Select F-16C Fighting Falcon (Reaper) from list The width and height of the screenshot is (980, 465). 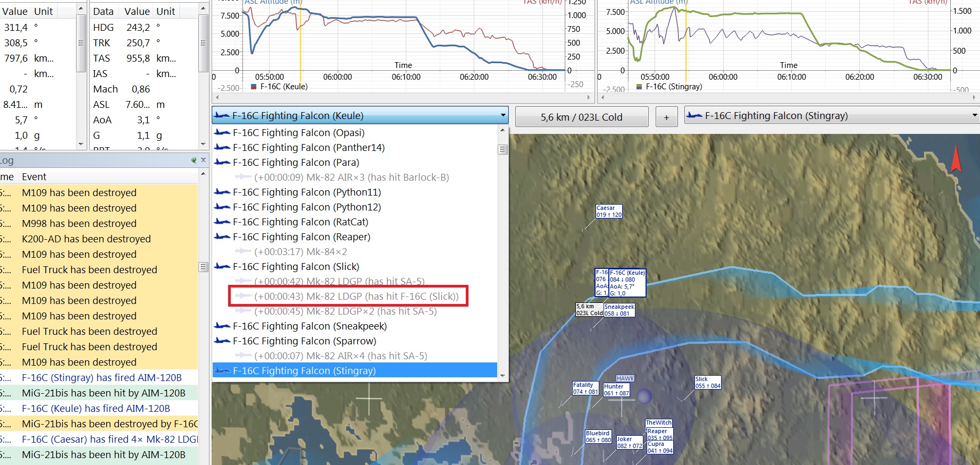pos(355,236)
